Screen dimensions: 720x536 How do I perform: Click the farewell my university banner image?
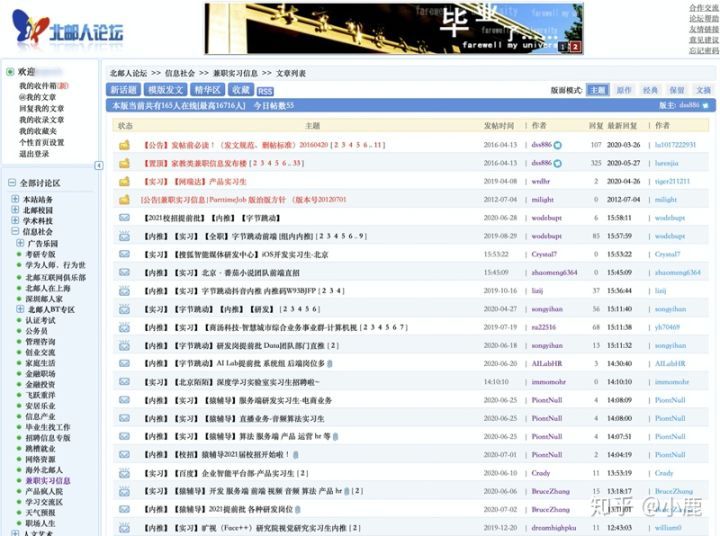394,28
